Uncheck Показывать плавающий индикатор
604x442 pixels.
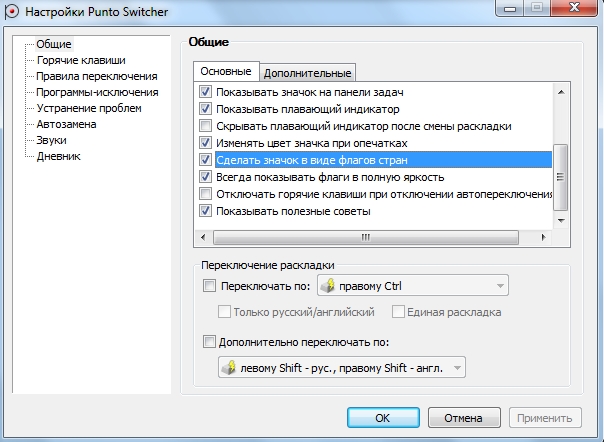205,109
